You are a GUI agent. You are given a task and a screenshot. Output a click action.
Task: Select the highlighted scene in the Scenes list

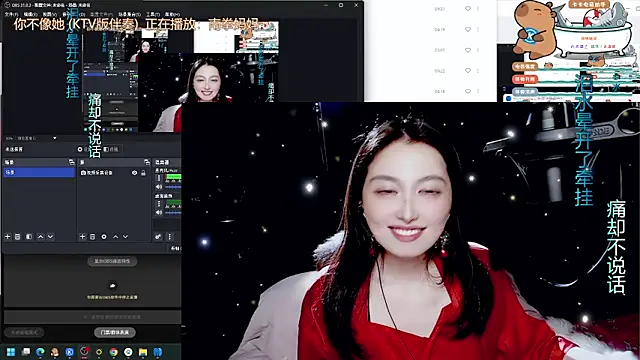coord(39,173)
